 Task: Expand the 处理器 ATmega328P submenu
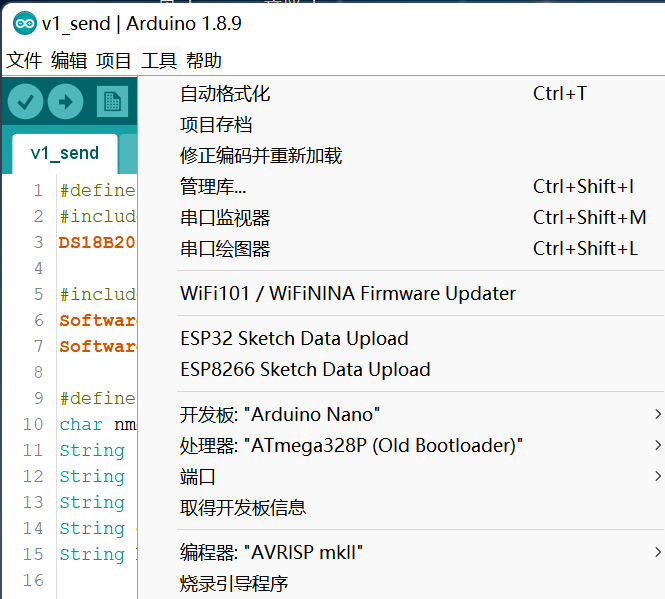pos(351,445)
